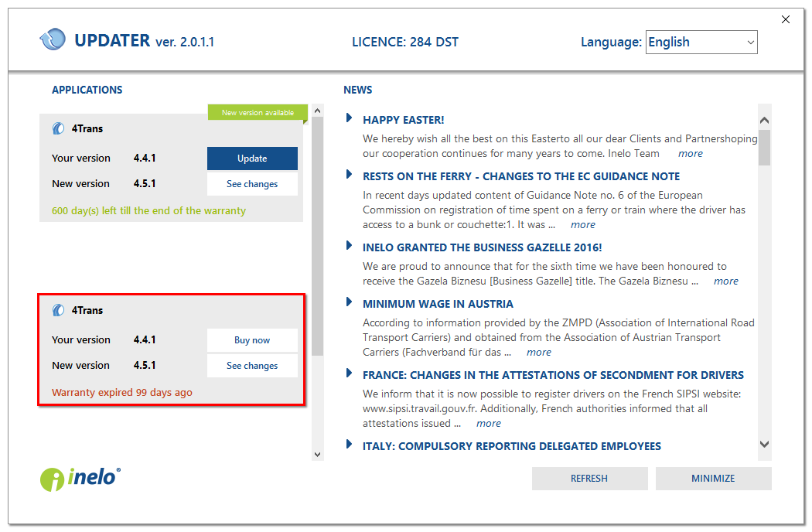The height and width of the screenshot is (532, 812).
Task: Click the REFRESH button
Action: tap(589, 479)
